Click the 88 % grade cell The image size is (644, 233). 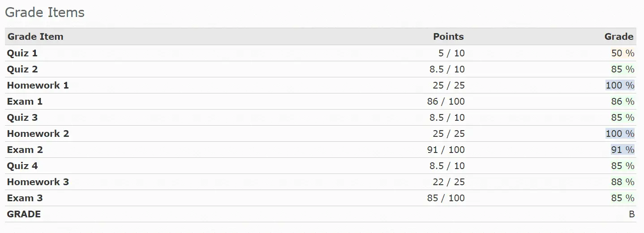[x=623, y=182]
